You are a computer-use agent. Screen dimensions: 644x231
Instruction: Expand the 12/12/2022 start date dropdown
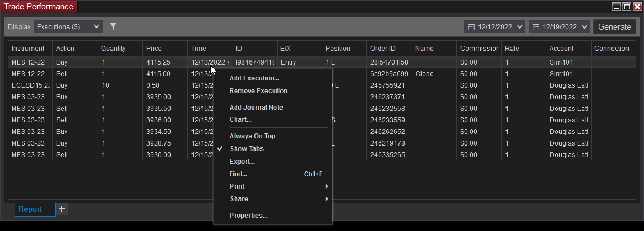tap(520, 27)
